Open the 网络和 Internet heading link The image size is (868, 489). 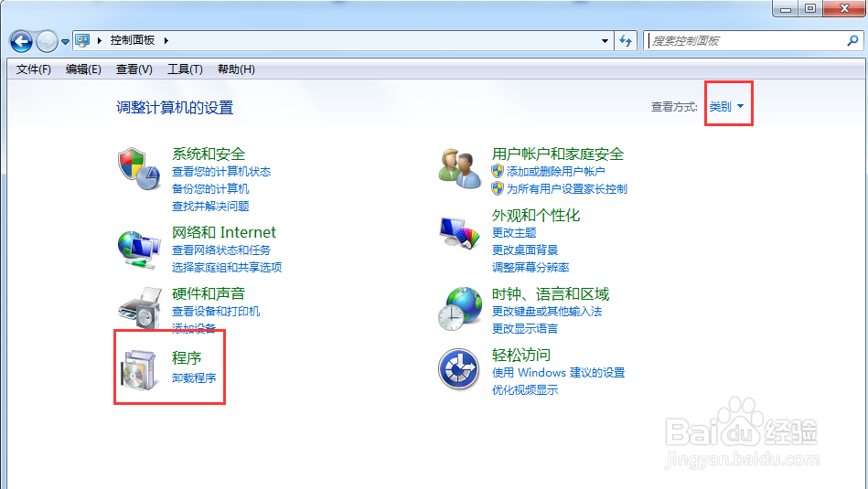click(224, 232)
